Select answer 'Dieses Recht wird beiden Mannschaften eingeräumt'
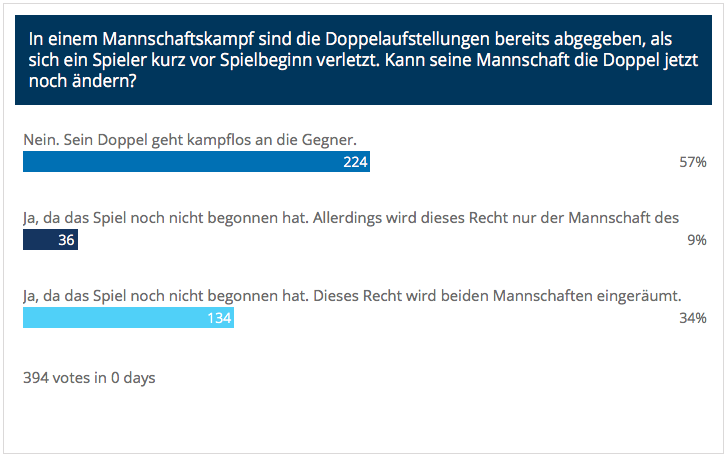Screen dimensions: 727x457 pyautogui.click(x=352, y=296)
